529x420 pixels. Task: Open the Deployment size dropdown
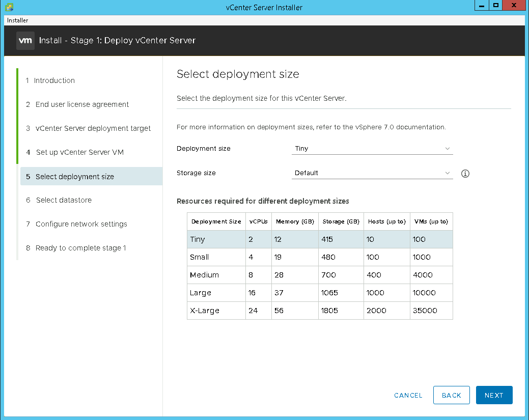(372, 149)
